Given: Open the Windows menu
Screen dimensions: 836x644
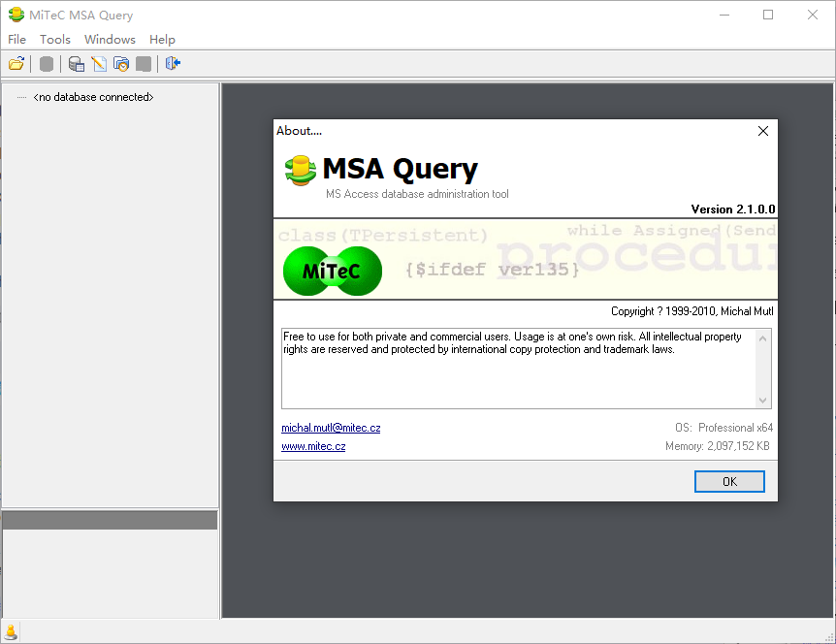Looking at the screenshot, I should (x=110, y=40).
